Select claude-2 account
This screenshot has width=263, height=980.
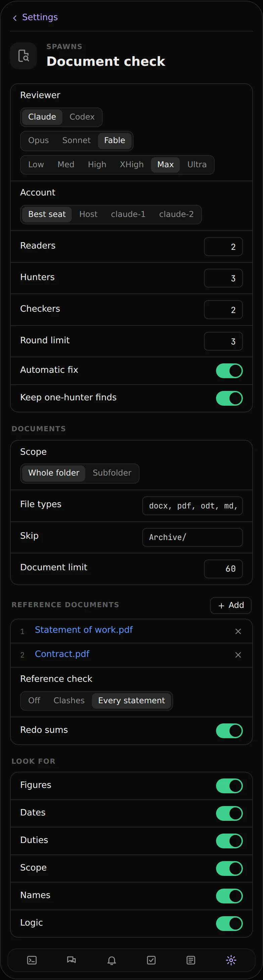click(176, 215)
